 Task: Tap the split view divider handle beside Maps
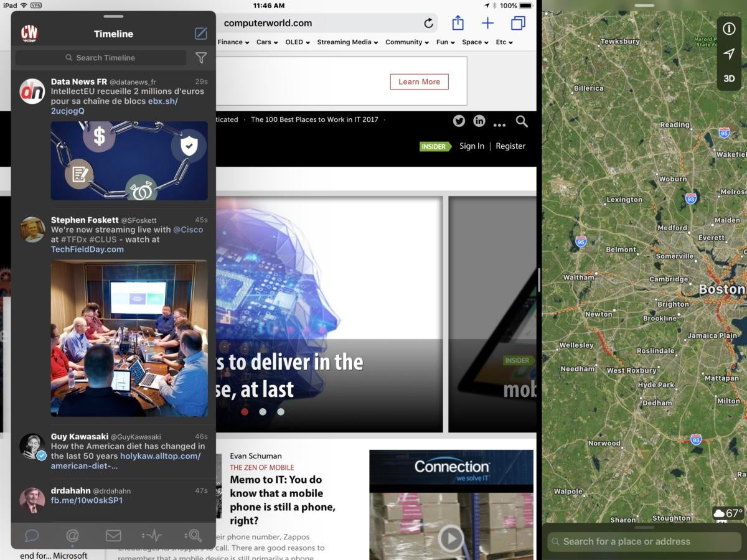coord(539,280)
